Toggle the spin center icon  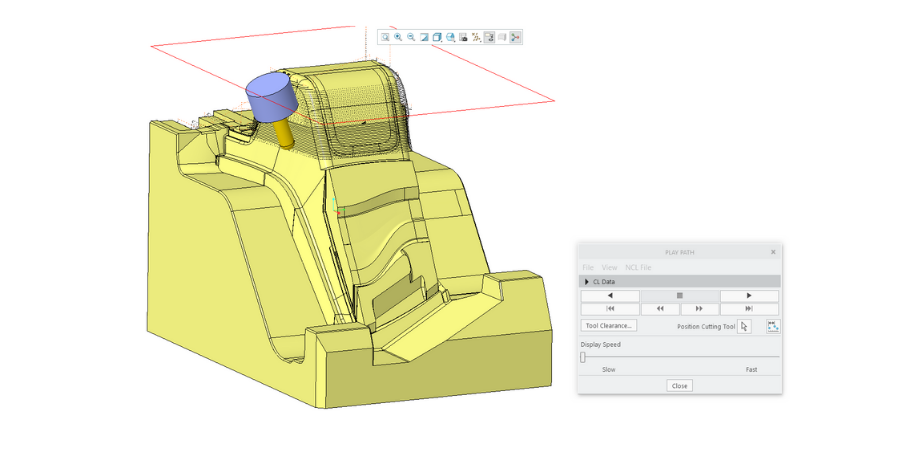515,37
